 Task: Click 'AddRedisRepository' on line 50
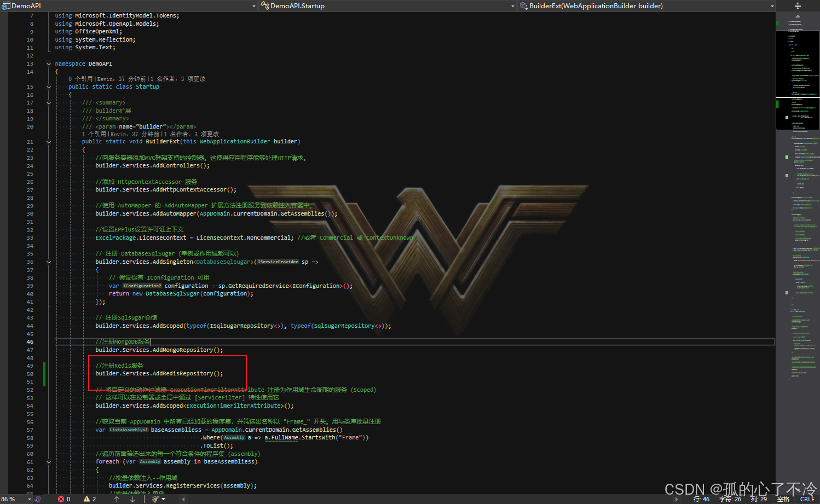183,374
